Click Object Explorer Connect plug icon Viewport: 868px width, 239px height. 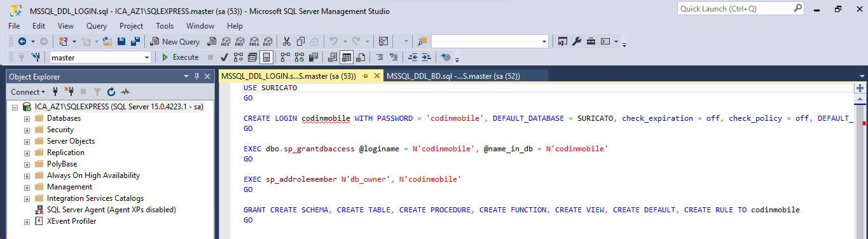tap(56, 92)
